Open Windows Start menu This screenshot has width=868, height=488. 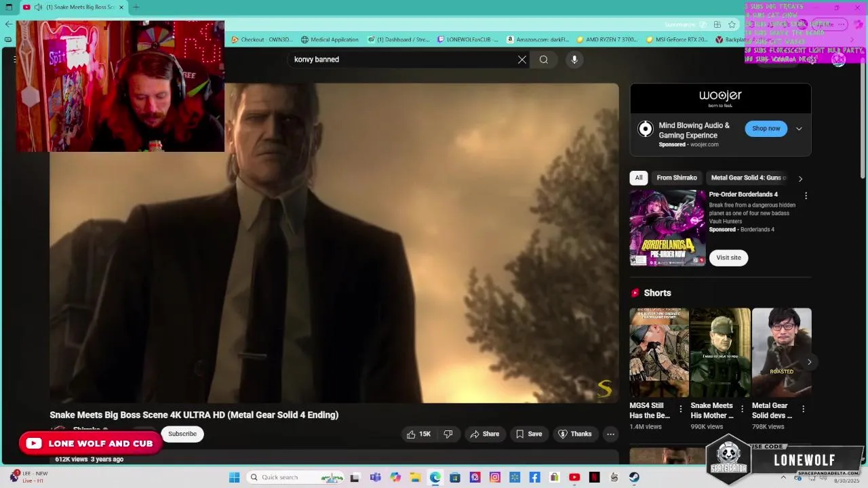coord(235,477)
